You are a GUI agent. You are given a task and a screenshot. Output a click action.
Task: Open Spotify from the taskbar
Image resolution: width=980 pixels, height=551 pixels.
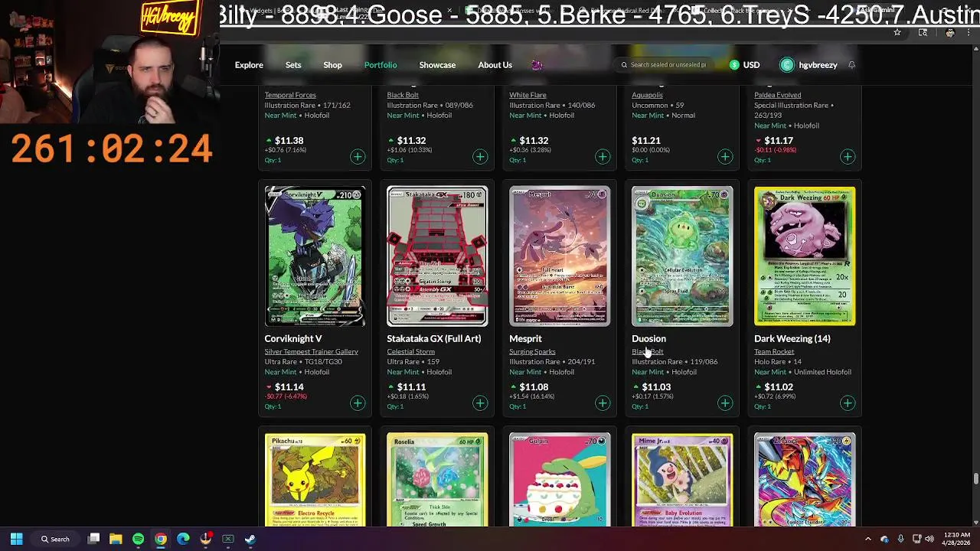[x=138, y=539]
